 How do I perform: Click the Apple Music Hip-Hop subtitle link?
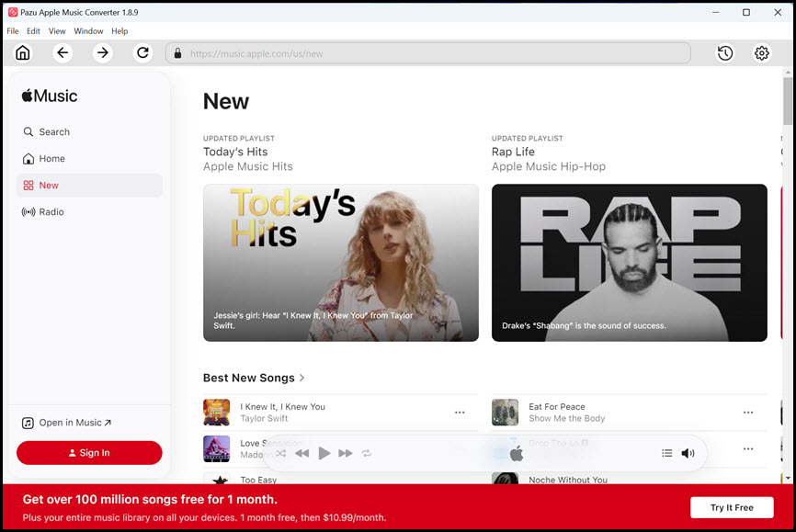click(548, 166)
